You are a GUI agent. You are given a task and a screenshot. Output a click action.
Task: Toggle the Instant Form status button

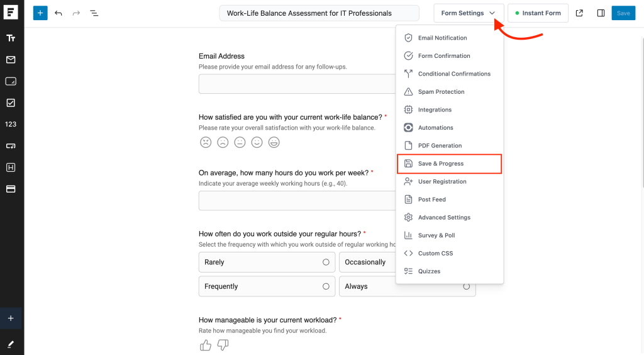538,13
